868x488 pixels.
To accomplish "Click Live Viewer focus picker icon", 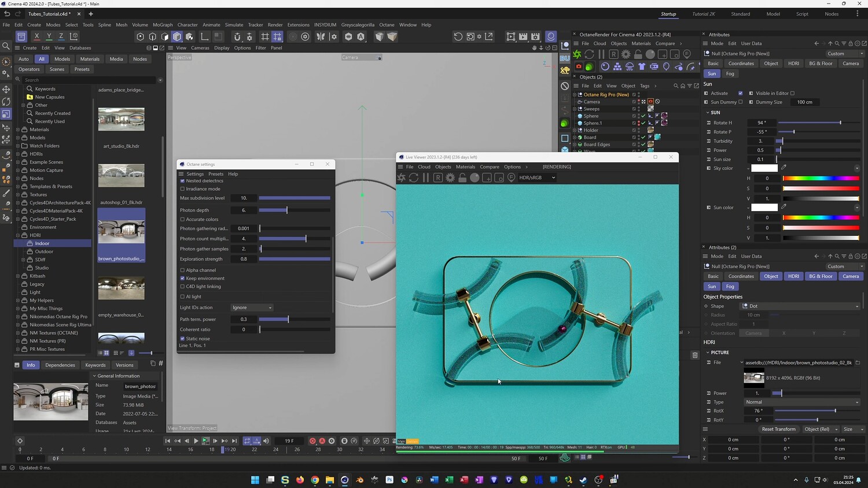I will tap(512, 178).
